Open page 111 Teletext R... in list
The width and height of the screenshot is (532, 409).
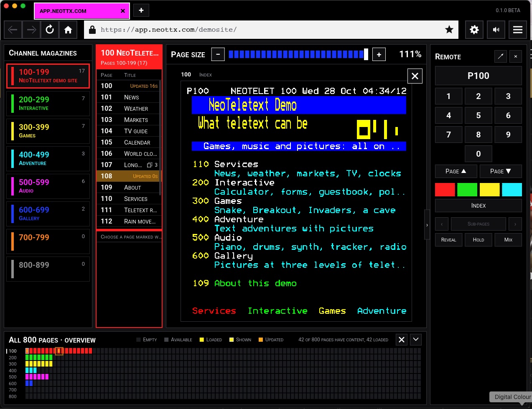(128, 210)
